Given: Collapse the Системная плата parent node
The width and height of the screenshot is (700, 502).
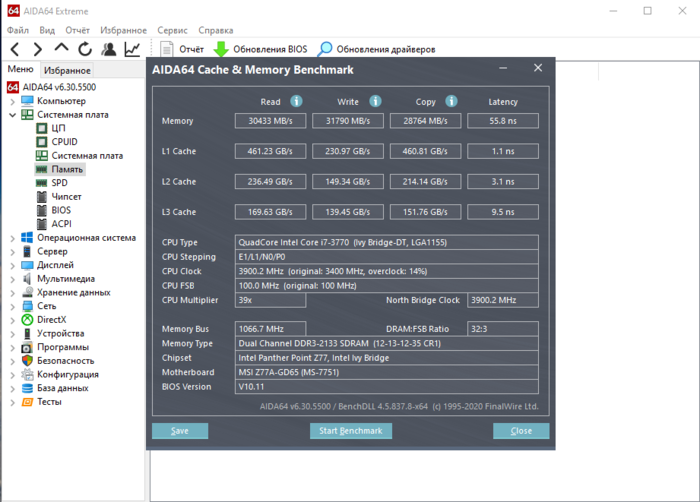Looking at the screenshot, I should [x=12, y=115].
